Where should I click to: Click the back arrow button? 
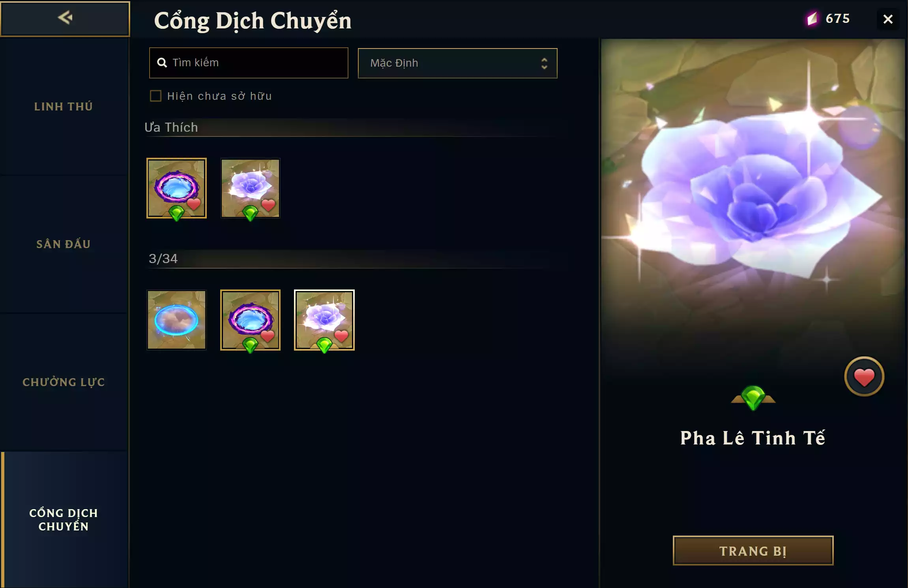click(x=65, y=19)
